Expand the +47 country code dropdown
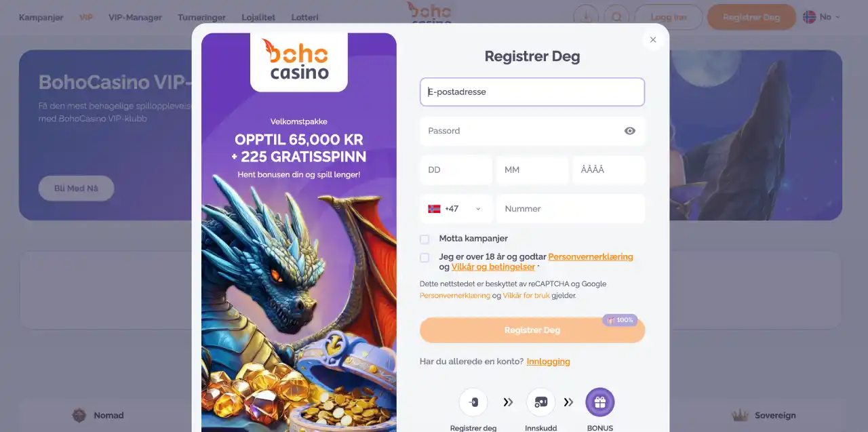The height and width of the screenshot is (432, 868). (x=456, y=209)
